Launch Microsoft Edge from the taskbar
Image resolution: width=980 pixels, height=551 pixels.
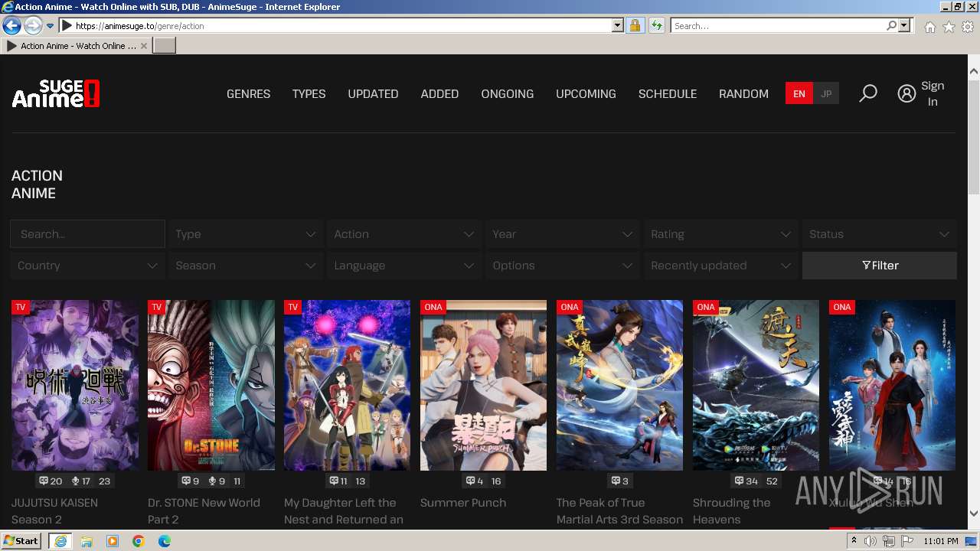[165, 541]
